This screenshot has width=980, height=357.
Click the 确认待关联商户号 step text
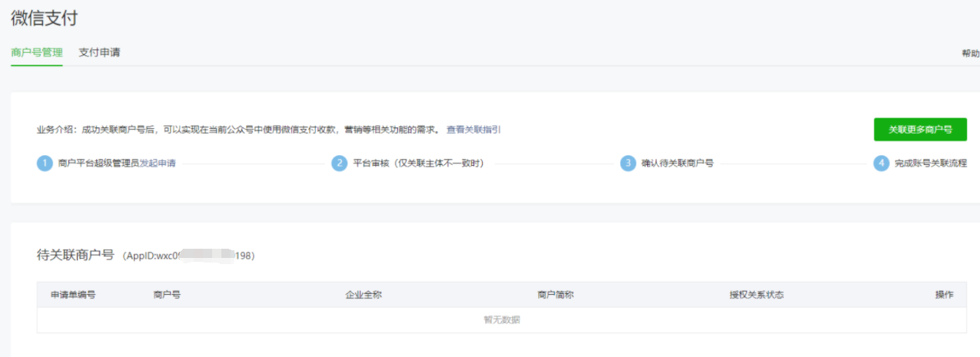[x=677, y=164]
